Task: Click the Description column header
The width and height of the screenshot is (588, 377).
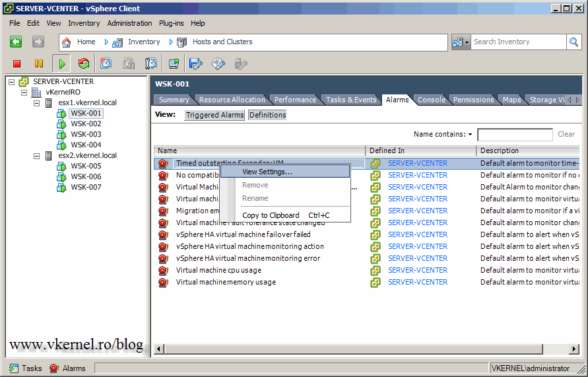Action: coord(528,151)
